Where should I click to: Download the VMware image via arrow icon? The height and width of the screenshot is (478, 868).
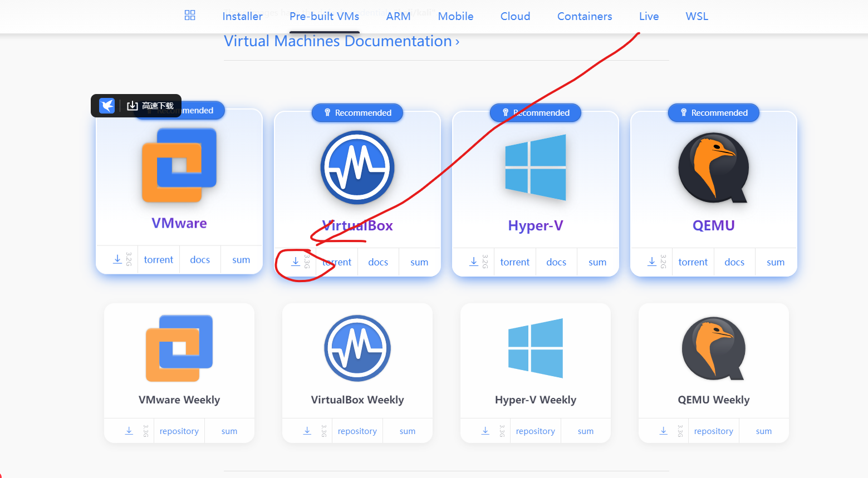click(117, 259)
